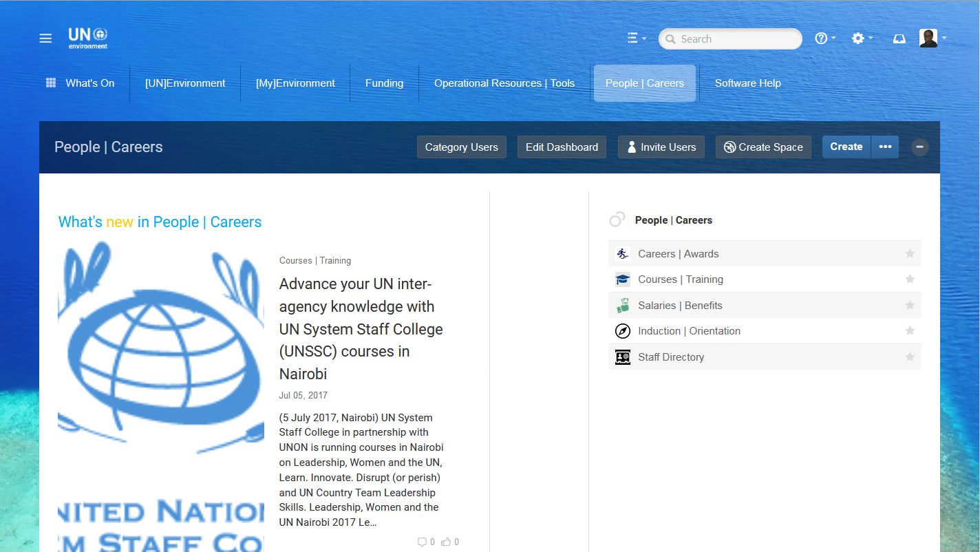The image size is (980, 552).
Task: Click the Create Space button
Action: click(x=763, y=147)
